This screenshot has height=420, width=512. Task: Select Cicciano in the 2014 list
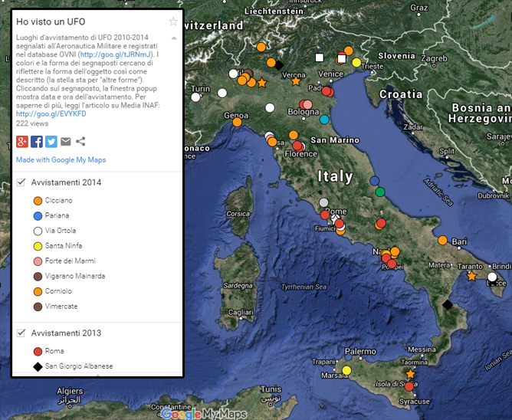point(58,200)
